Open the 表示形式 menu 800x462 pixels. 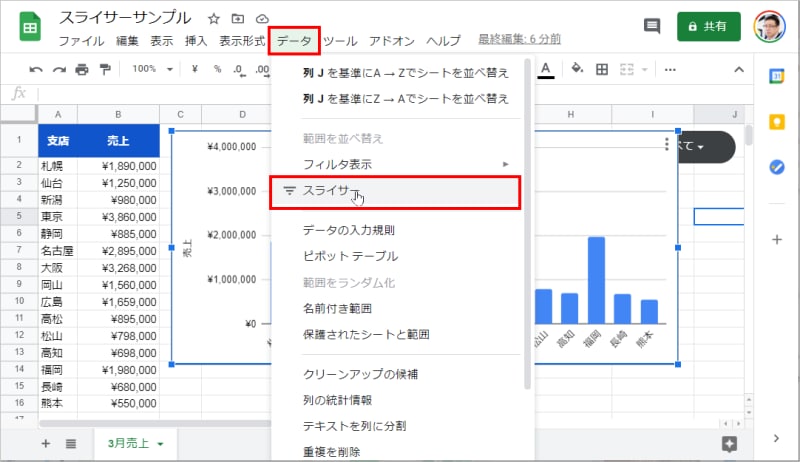[x=242, y=41]
